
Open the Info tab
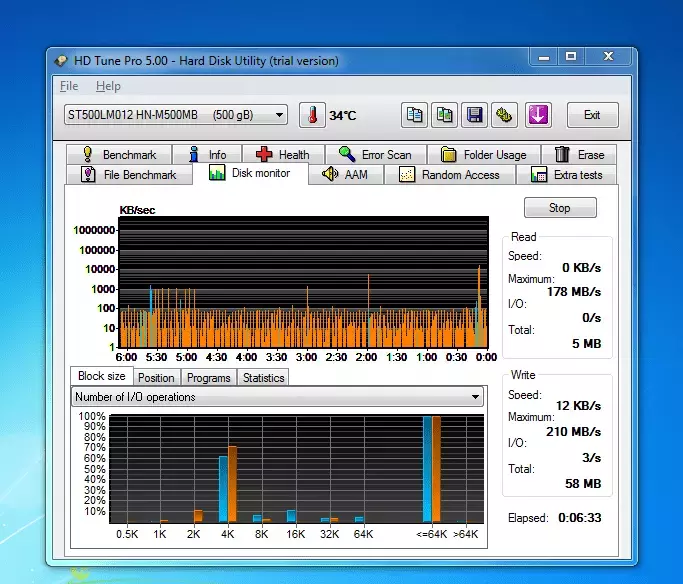click(x=207, y=155)
